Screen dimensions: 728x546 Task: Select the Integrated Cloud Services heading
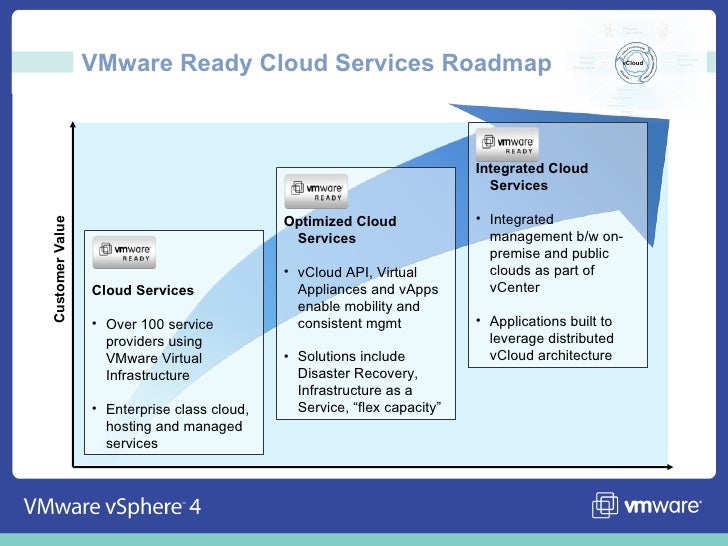pyautogui.click(x=532, y=176)
